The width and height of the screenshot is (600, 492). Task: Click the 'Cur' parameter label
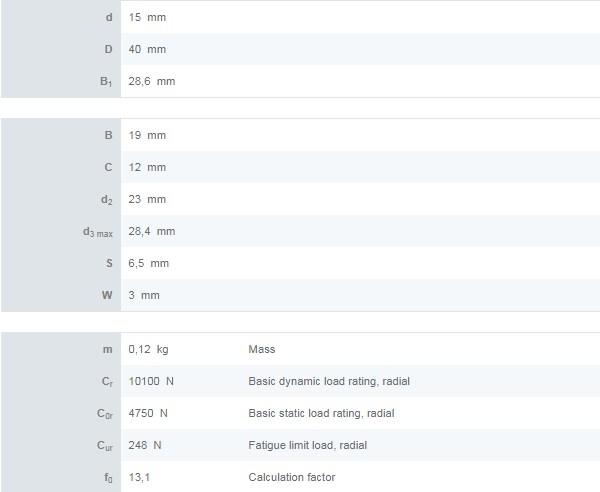click(x=105, y=446)
